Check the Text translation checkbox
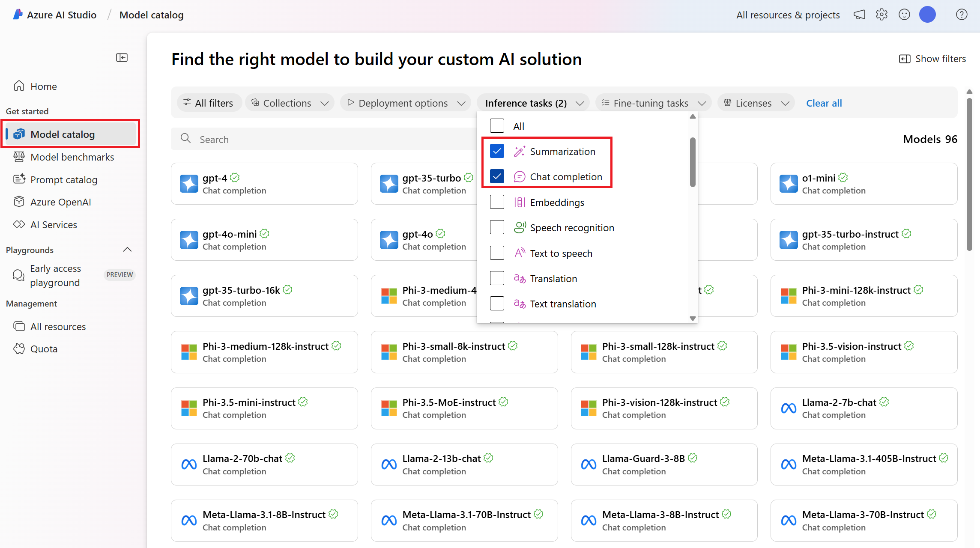Viewport: 980px width, 548px height. 497,304
